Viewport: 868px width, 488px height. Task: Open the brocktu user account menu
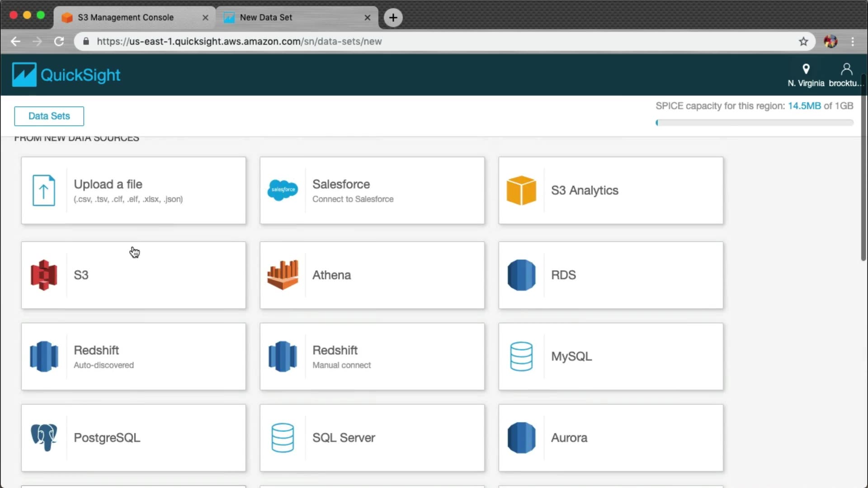(x=846, y=75)
